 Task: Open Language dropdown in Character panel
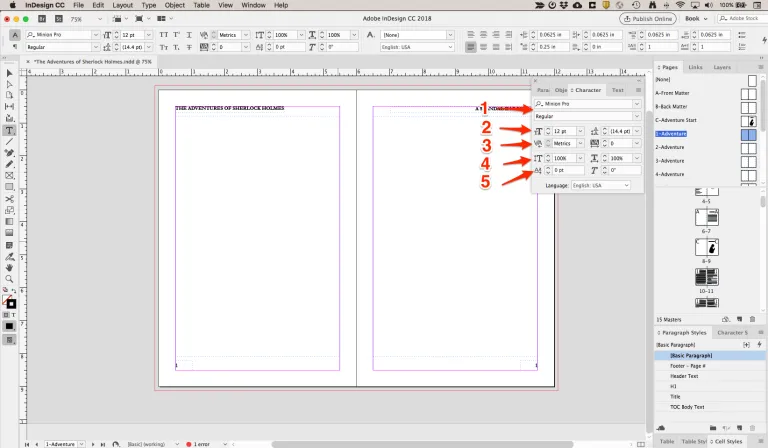pyautogui.click(x=600, y=186)
